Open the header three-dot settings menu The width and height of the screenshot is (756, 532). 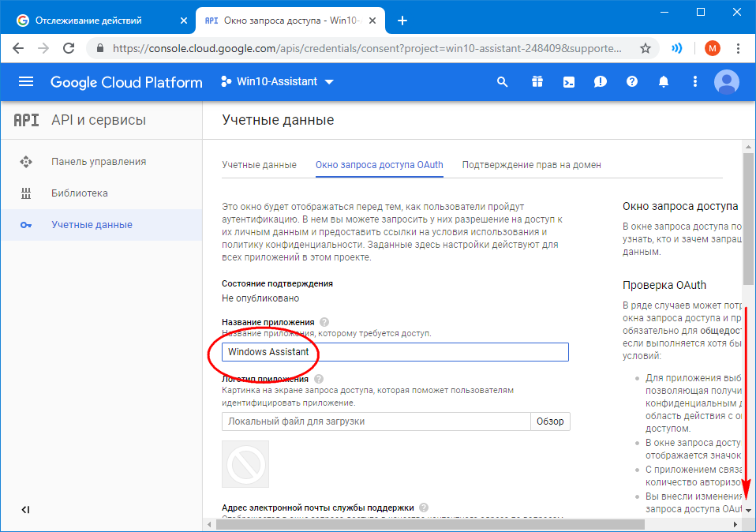[694, 81]
